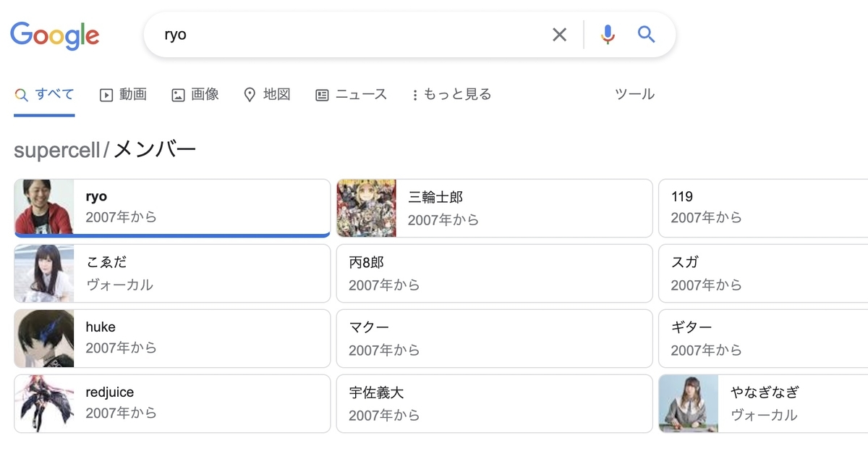The image size is (868, 454).
Task: Select the 三輪士郎 member card
Action: click(494, 208)
